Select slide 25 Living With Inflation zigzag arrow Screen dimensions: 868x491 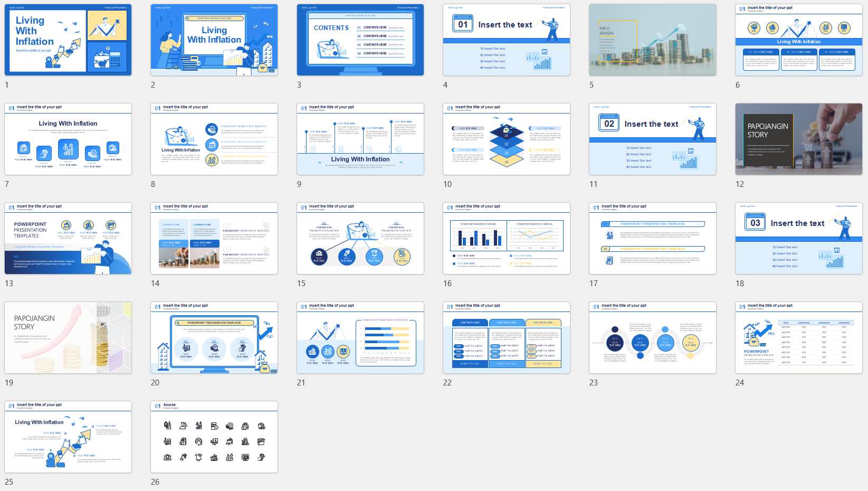pos(68,437)
